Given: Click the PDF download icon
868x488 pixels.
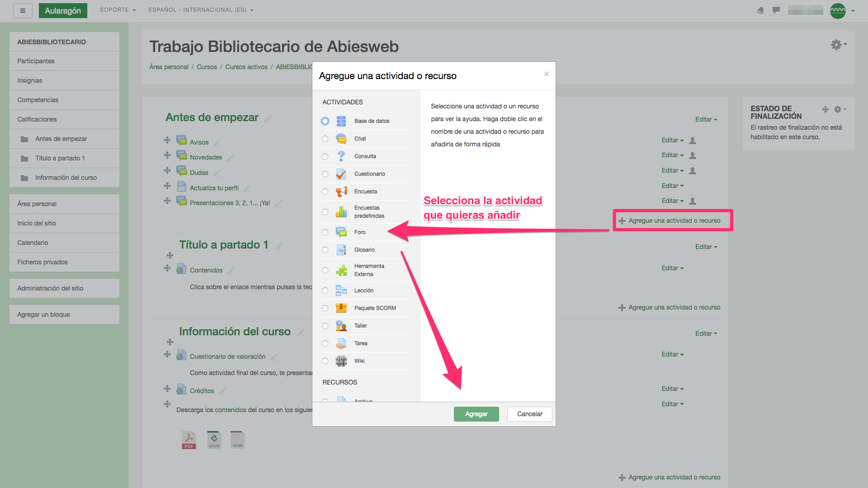Looking at the screenshot, I should (x=189, y=440).
